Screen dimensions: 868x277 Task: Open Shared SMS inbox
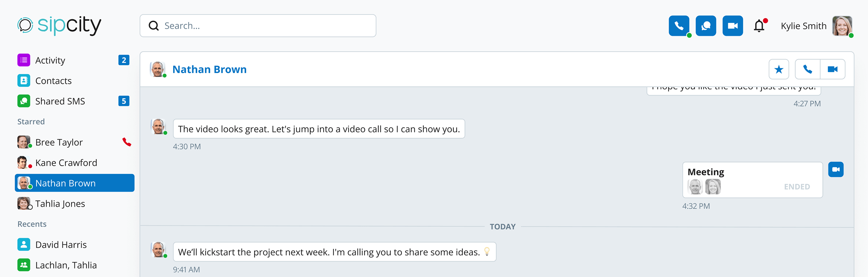coord(60,101)
